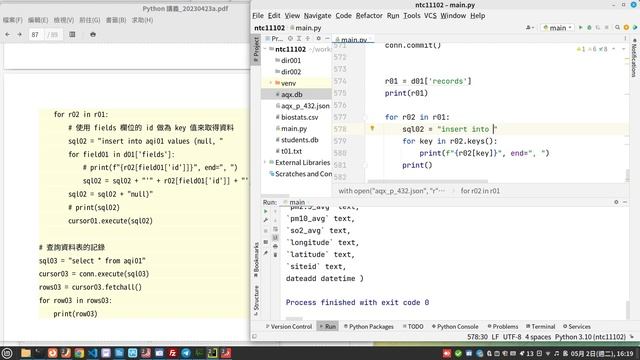Image resolution: width=640 pixels, height=360 pixels.
Task: Click the print icon in PDF viewer
Action: (x=93, y=35)
